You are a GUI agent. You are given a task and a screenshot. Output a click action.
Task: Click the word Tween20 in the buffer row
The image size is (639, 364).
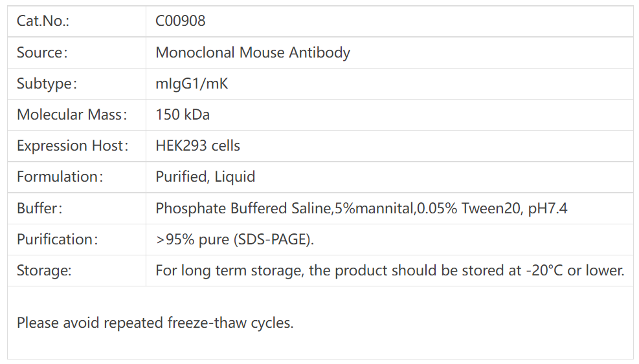click(489, 208)
